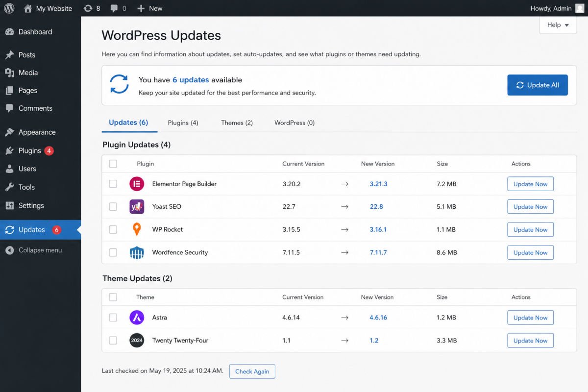Check the Wordfence Security checkbox
This screenshot has height=392, width=588.
coord(113,253)
